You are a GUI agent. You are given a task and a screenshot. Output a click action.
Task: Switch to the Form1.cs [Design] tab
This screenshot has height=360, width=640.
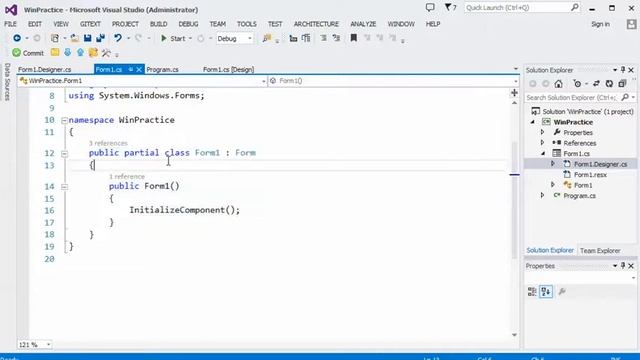pos(228,69)
